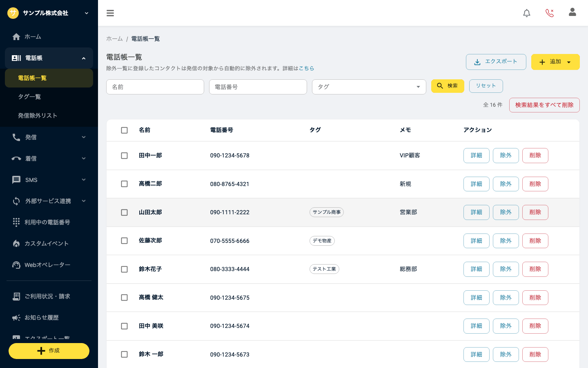Screen dimensions: 588x368
Task: Click 削除 for 鈴木花子
Action: (535, 269)
